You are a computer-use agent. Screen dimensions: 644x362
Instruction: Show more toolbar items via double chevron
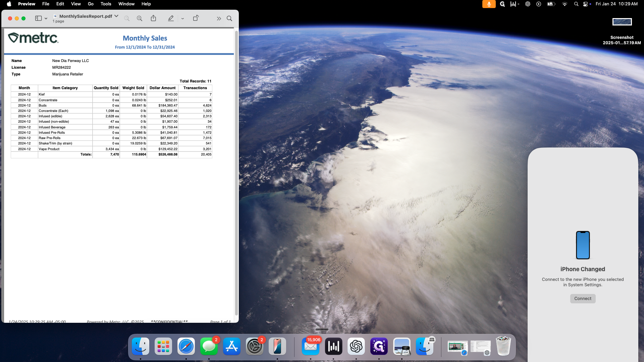pos(219,19)
